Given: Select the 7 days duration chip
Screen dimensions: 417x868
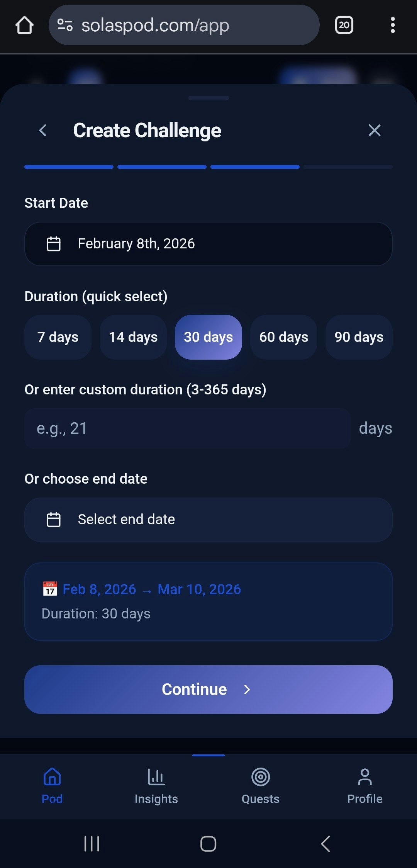Looking at the screenshot, I should pyautogui.click(x=58, y=337).
